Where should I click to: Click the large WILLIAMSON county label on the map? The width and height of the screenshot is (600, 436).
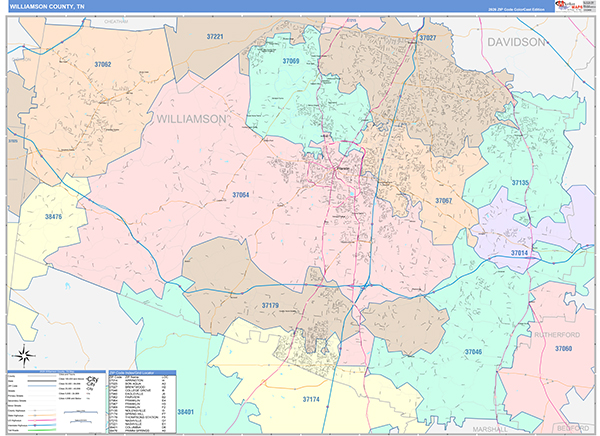(191, 119)
